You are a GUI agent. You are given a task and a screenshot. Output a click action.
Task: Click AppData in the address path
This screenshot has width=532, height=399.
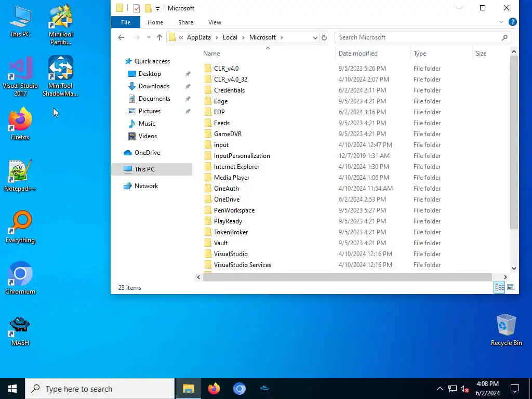pyautogui.click(x=199, y=37)
